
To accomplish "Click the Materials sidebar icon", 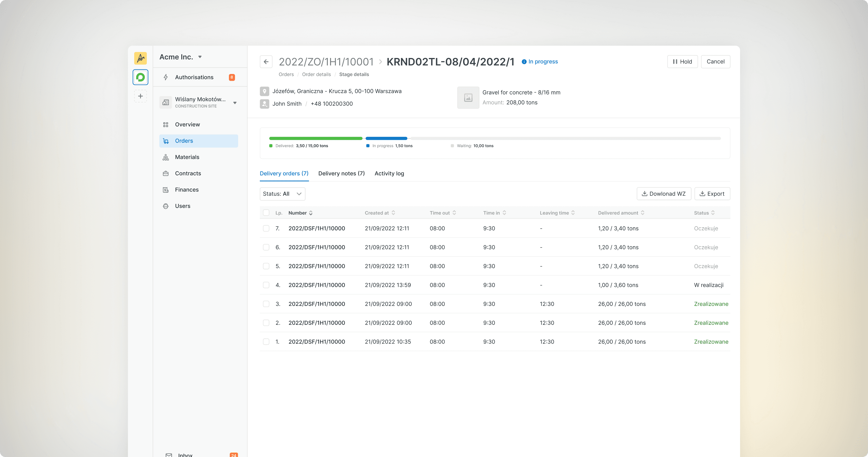I will 166,157.
